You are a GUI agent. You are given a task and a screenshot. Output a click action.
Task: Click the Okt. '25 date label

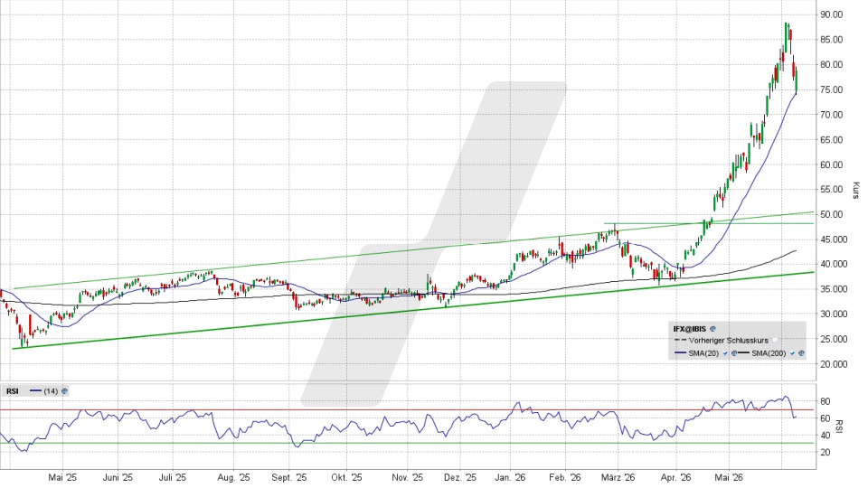pos(346,477)
